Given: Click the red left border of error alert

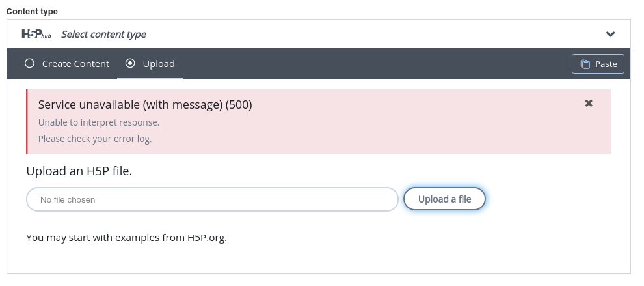Looking at the screenshot, I should coord(27,121).
